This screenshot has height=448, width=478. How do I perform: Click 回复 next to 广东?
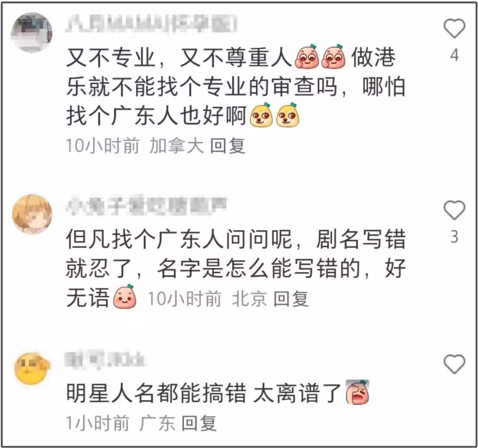pyautogui.click(x=199, y=423)
